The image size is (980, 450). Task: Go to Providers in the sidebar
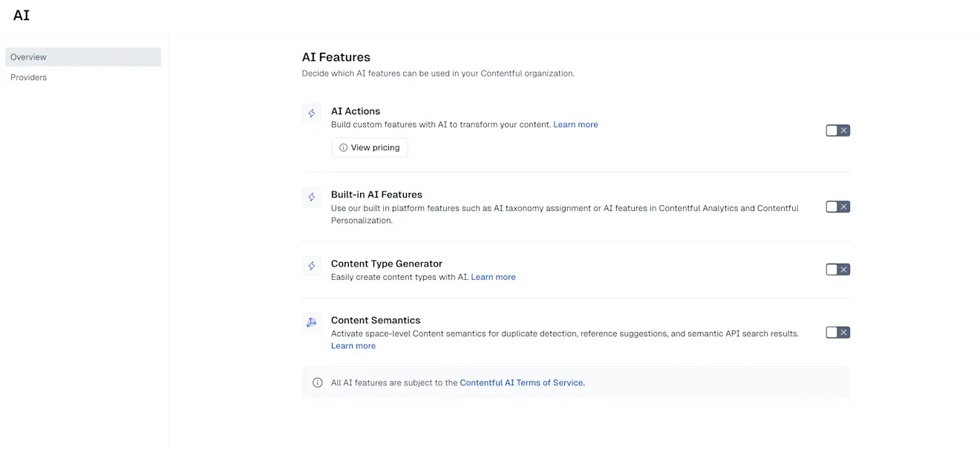pyautogui.click(x=83, y=77)
